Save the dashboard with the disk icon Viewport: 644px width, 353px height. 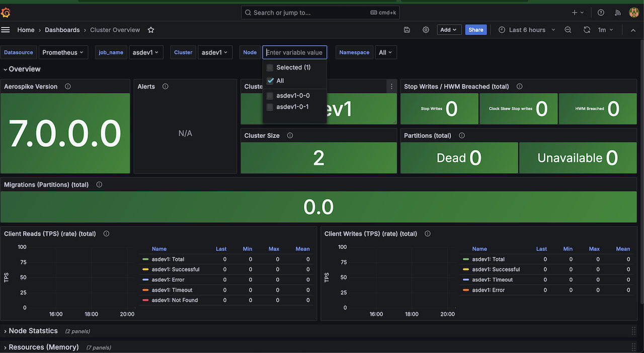pyautogui.click(x=407, y=30)
